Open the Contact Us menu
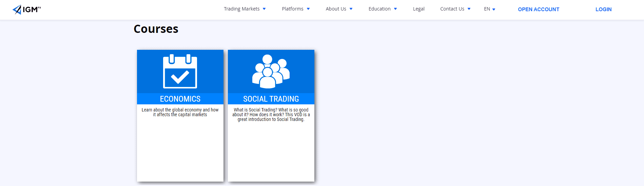 pyautogui.click(x=452, y=9)
